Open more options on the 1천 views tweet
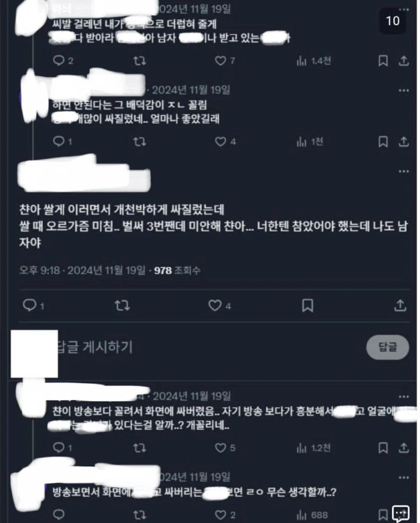This screenshot has height=523, width=420. tap(404, 90)
